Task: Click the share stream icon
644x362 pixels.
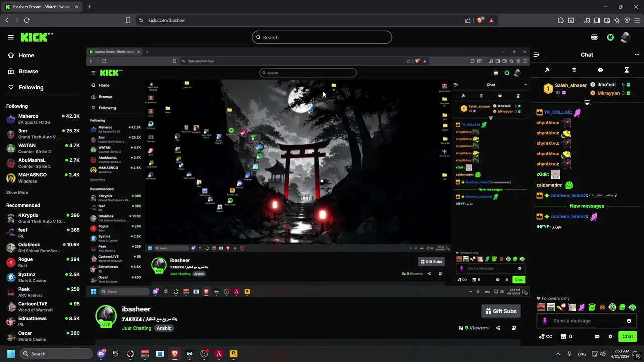Action: tap(498, 328)
